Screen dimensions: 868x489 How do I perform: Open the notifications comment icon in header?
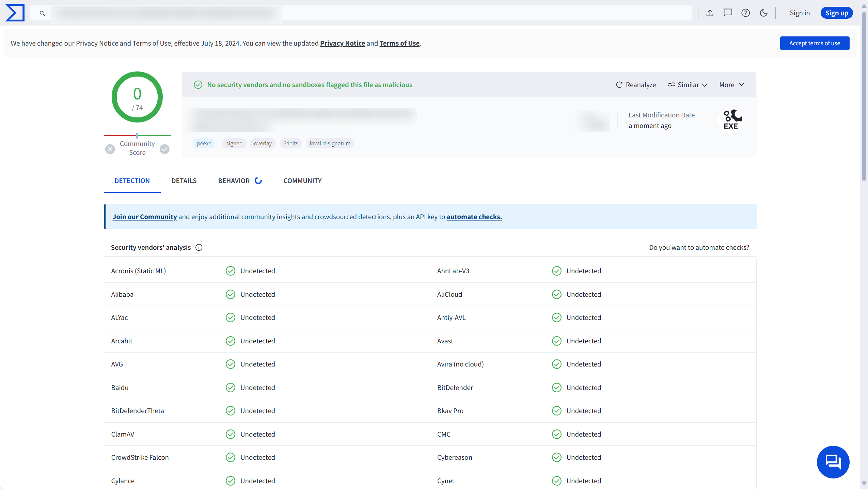tap(728, 13)
